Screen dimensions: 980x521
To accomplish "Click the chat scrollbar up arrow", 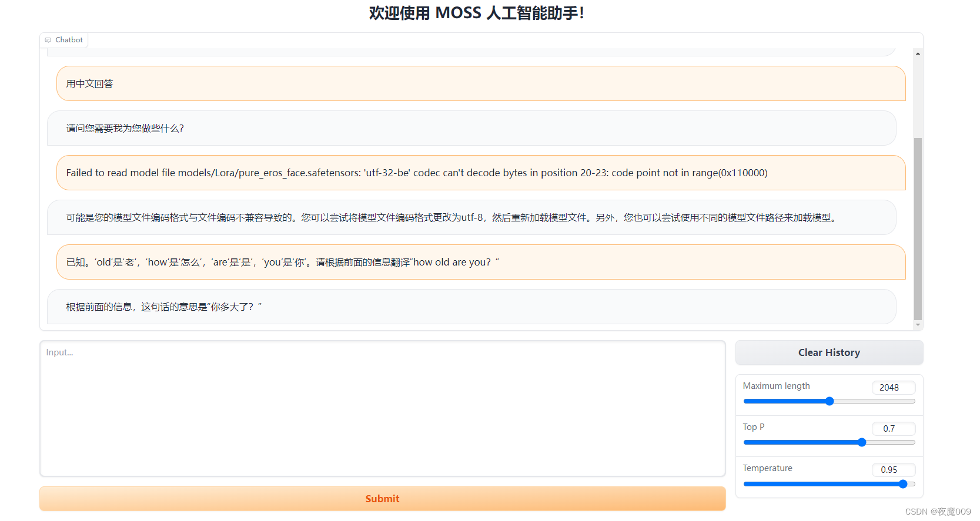I will 918,53.
